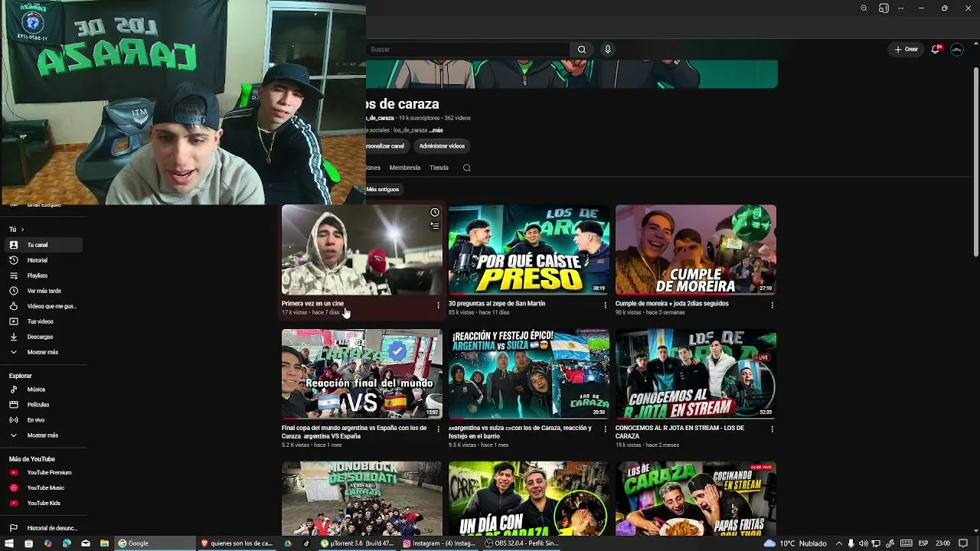Open the Windows Start menu
This screenshot has height=551, width=980.
click(x=9, y=543)
